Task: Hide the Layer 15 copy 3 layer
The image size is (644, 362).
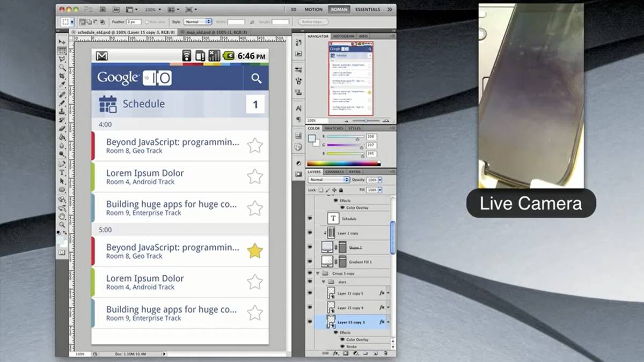Action: [310, 322]
